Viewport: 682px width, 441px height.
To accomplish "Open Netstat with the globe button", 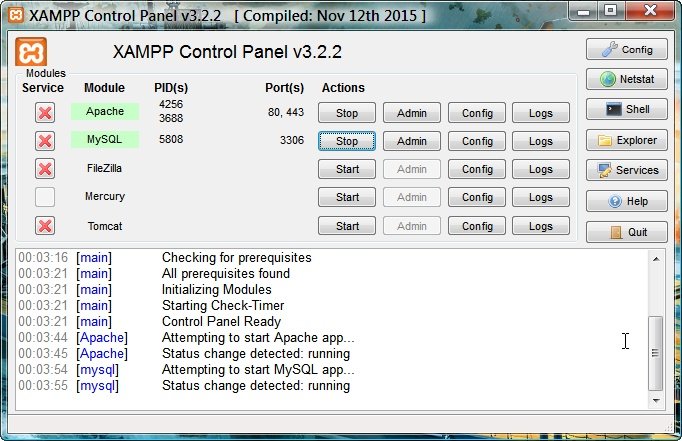I will (626, 79).
